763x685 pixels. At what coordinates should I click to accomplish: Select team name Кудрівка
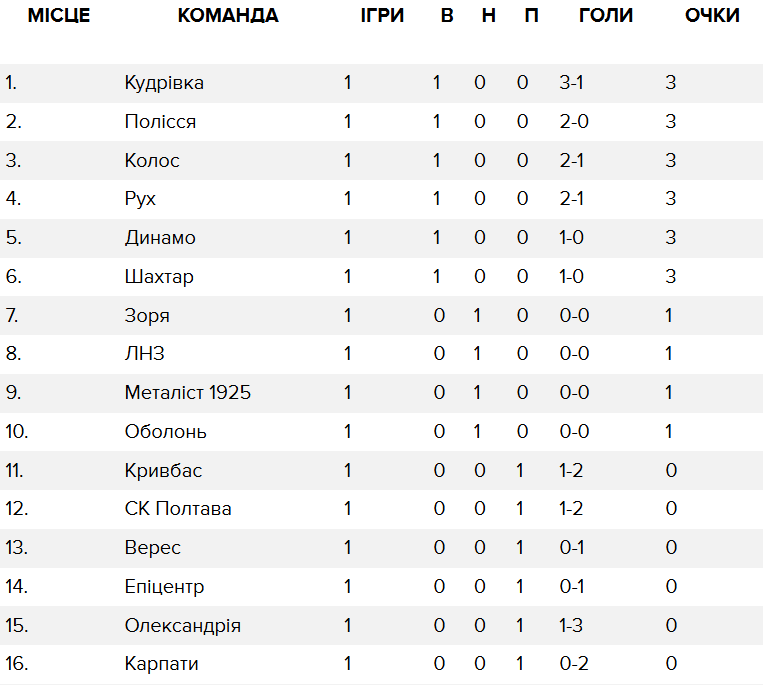164,83
